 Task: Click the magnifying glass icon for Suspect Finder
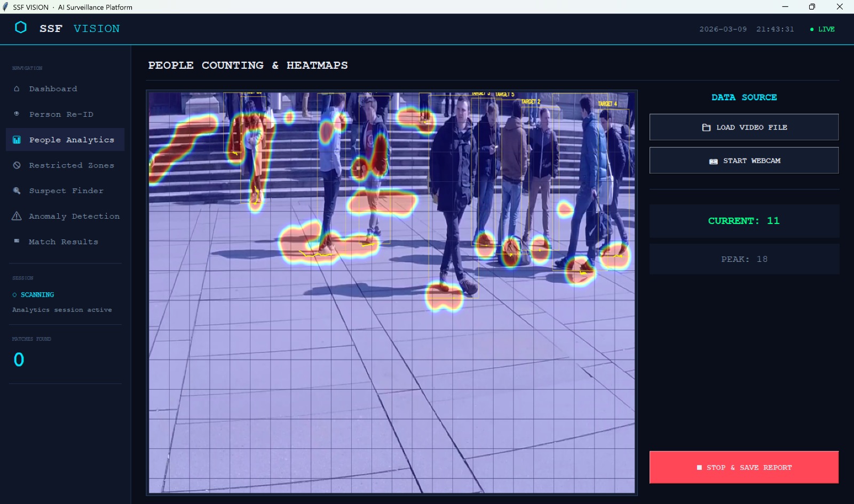point(17,190)
